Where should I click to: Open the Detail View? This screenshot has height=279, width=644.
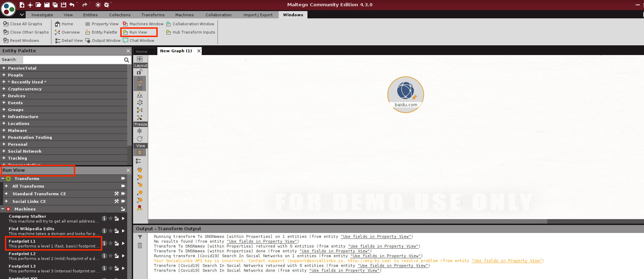69,40
